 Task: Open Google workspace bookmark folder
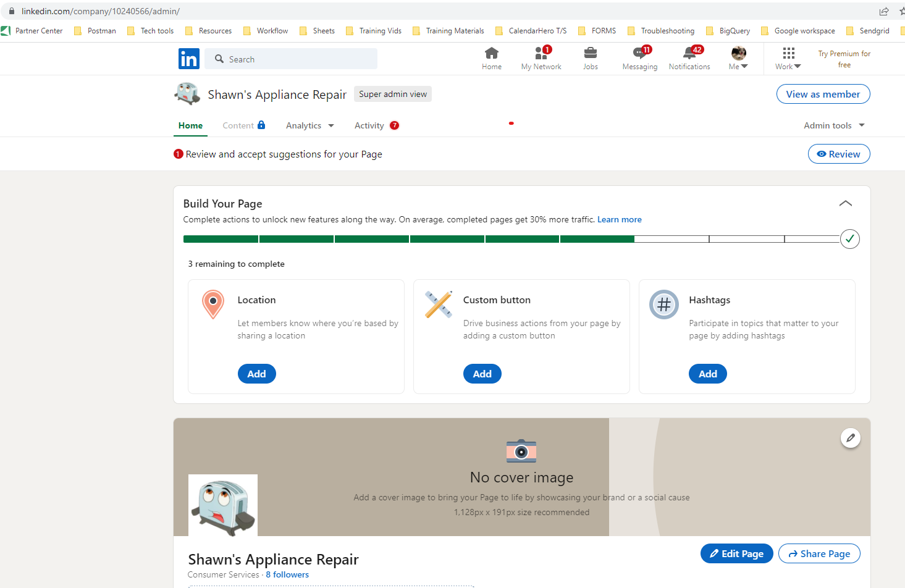point(798,31)
